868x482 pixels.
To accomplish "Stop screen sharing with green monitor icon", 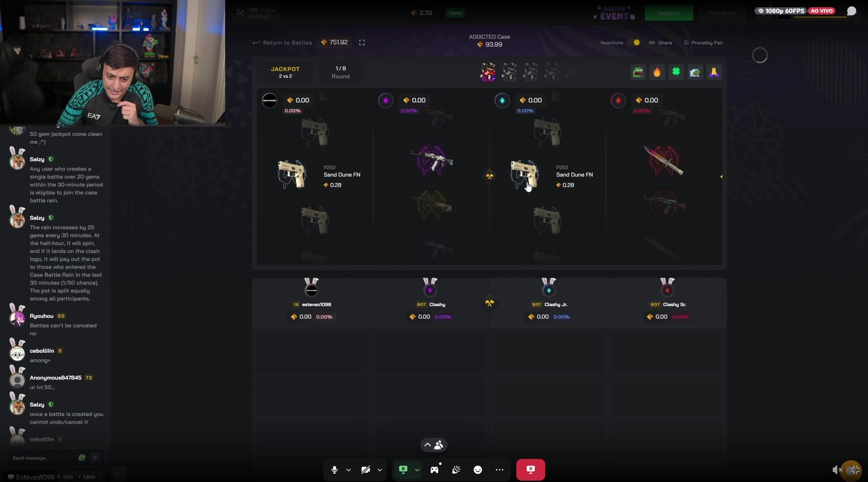I will (x=403, y=470).
